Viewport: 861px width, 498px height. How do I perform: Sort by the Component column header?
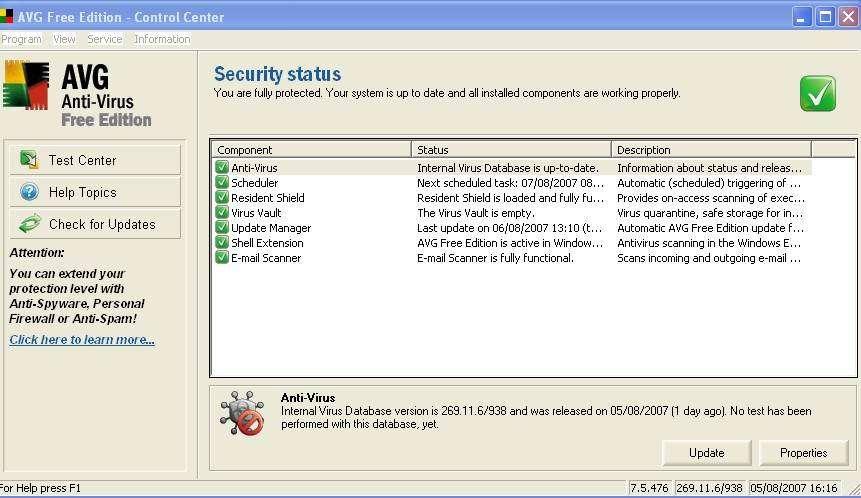tap(311, 150)
